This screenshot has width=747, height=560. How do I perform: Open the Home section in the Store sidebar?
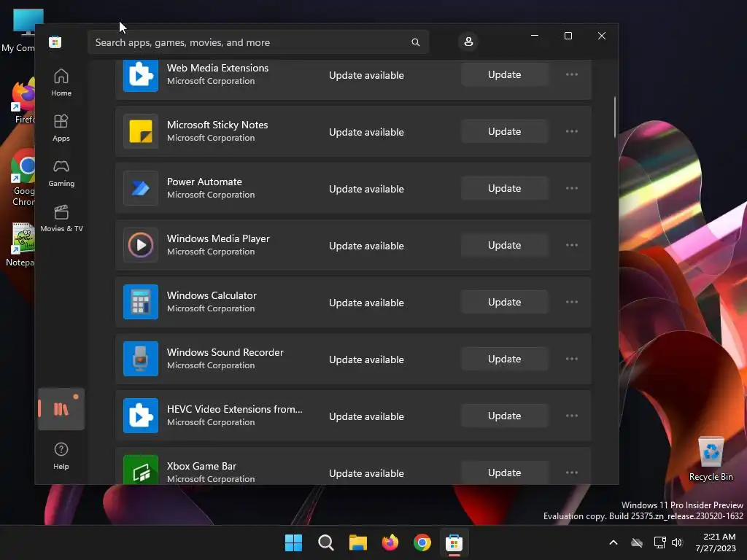[x=61, y=82]
